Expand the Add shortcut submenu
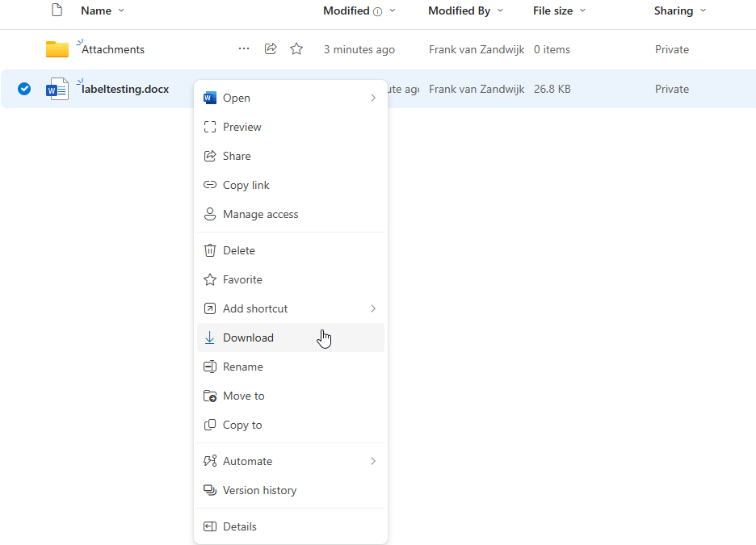 coord(372,308)
